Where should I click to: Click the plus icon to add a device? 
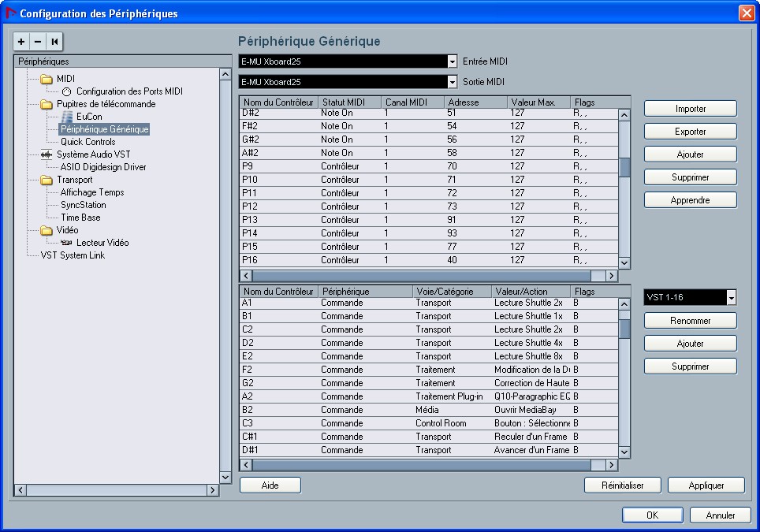pos(22,42)
